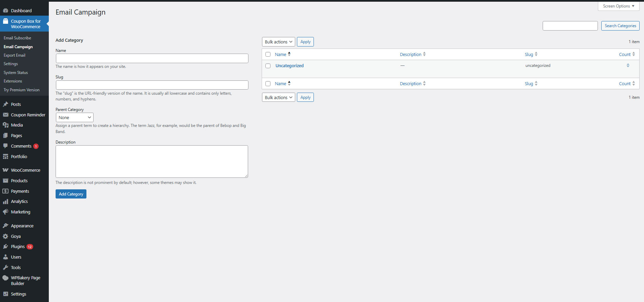644x302 pixels.
Task: Click the WooCommerce logo icon
Action: tap(5, 170)
